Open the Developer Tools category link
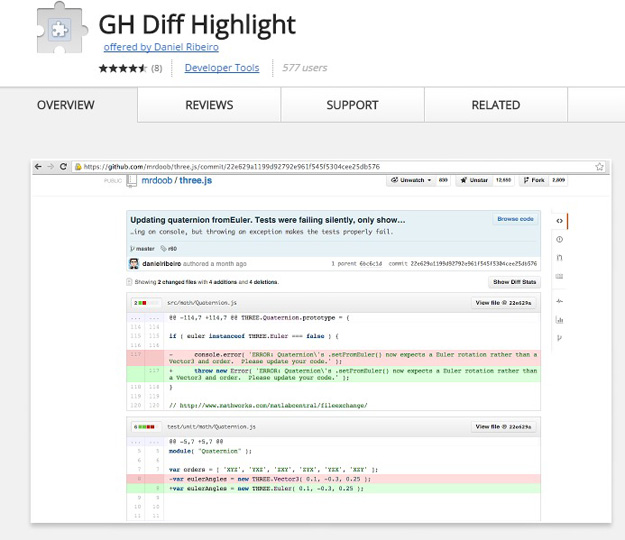 click(222, 68)
